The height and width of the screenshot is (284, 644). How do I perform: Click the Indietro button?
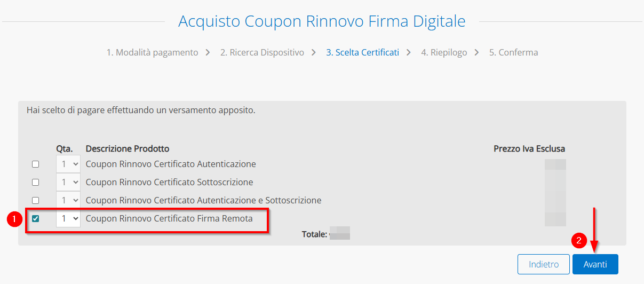click(544, 264)
